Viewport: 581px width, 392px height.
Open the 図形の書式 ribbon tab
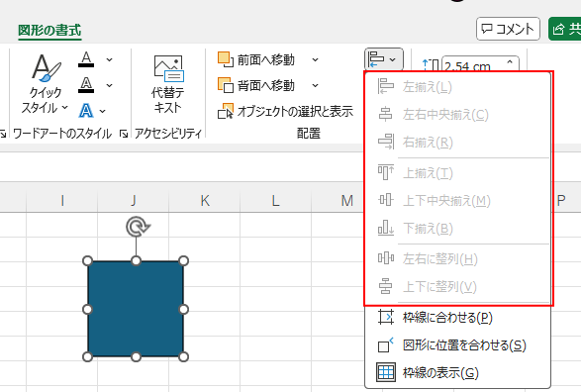tap(49, 31)
